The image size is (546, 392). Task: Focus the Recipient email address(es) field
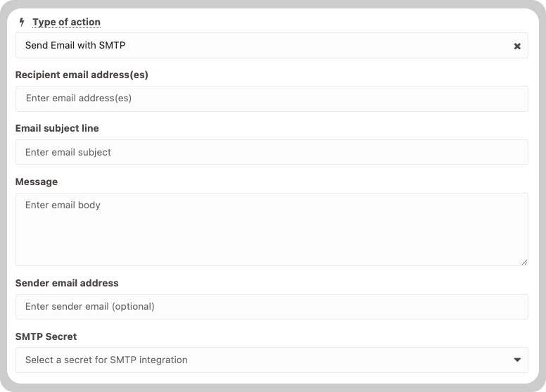click(x=272, y=99)
